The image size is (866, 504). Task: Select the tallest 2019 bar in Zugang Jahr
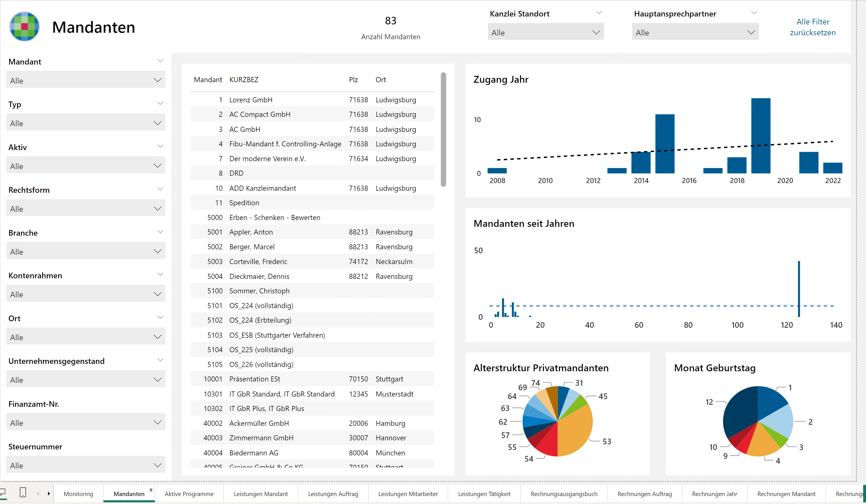[761, 136]
